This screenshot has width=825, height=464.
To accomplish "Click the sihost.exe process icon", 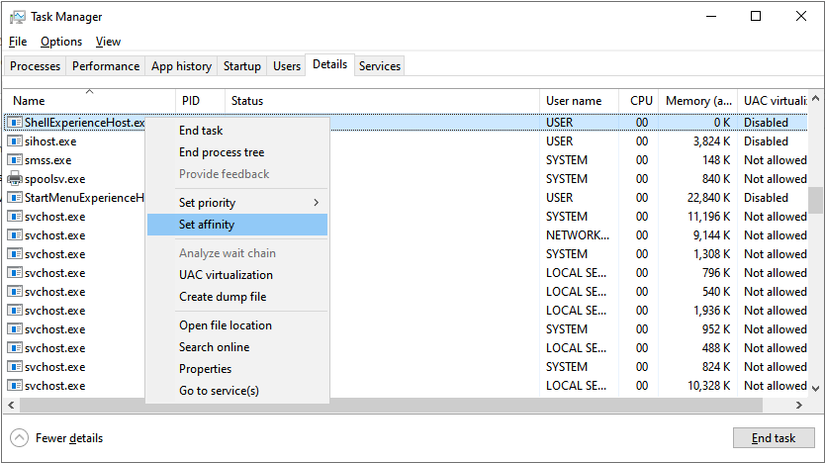I will point(15,142).
